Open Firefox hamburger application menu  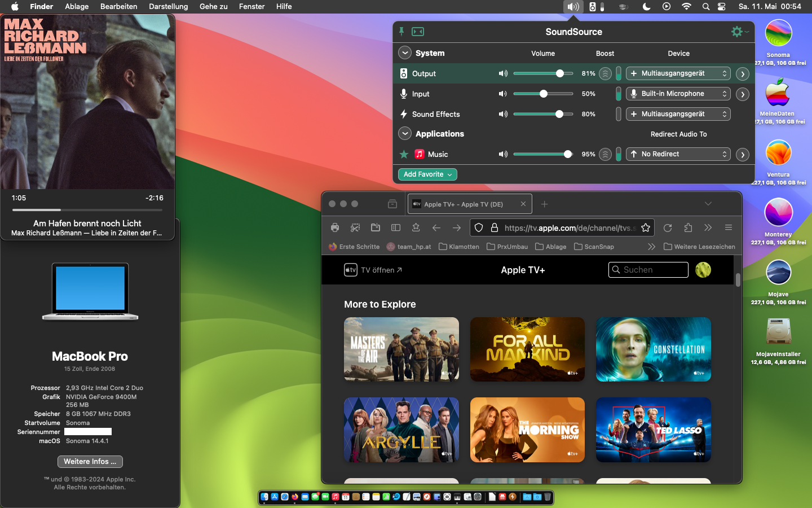tap(729, 227)
